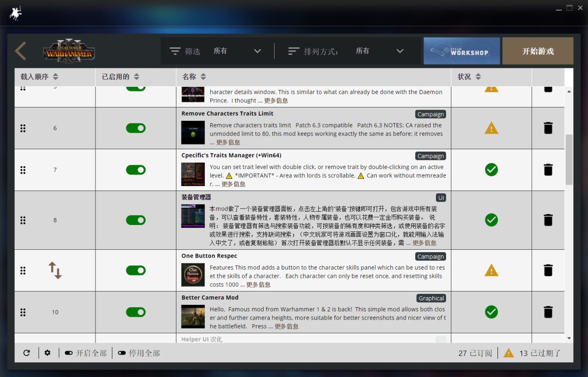Delete the Remove Characters Traits Limit mod
Image resolution: width=588 pixels, height=377 pixels.
coord(548,128)
